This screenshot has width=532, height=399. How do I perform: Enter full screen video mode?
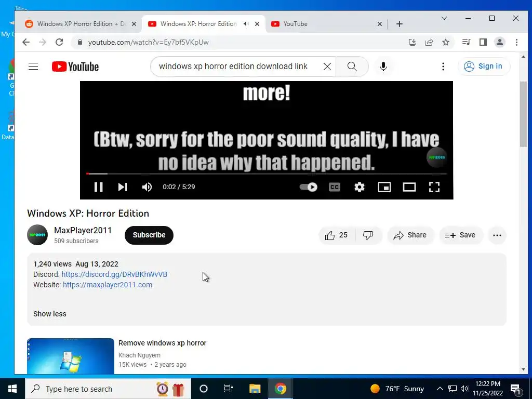tap(434, 187)
